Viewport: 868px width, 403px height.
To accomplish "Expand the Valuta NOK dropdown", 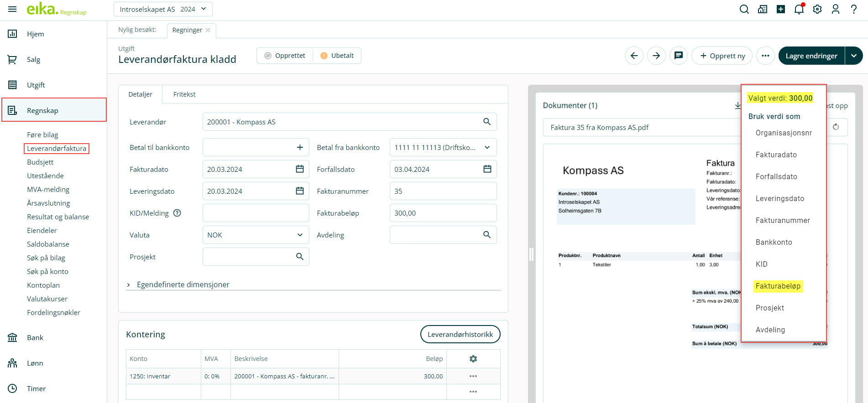I will point(300,235).
